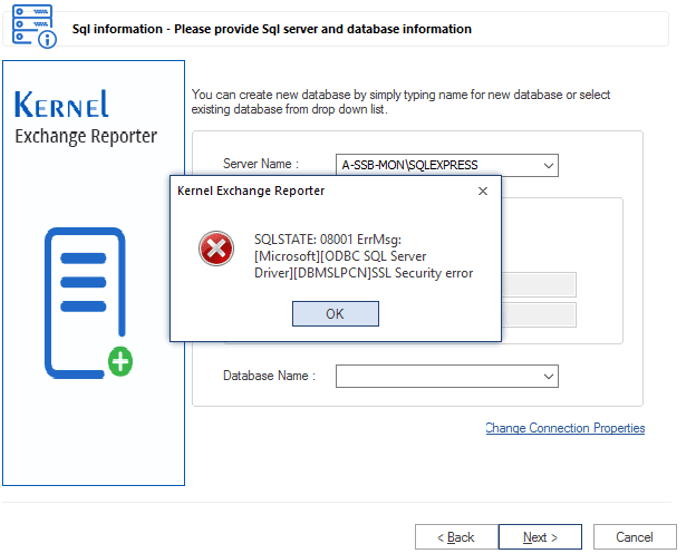Click the error dialog's title bar text
This screenshot has height=554, width=684.
pos(250,190)
